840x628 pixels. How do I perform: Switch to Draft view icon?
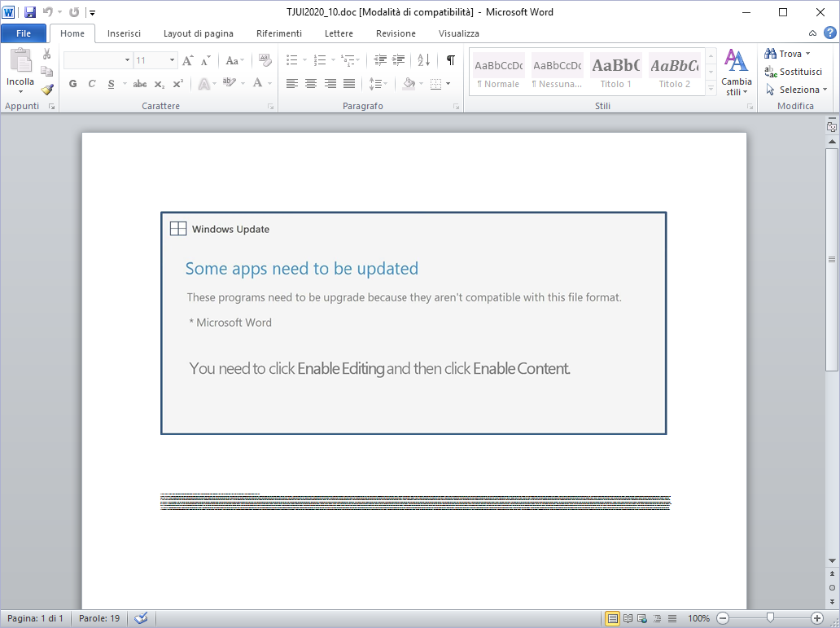[672, 618]
